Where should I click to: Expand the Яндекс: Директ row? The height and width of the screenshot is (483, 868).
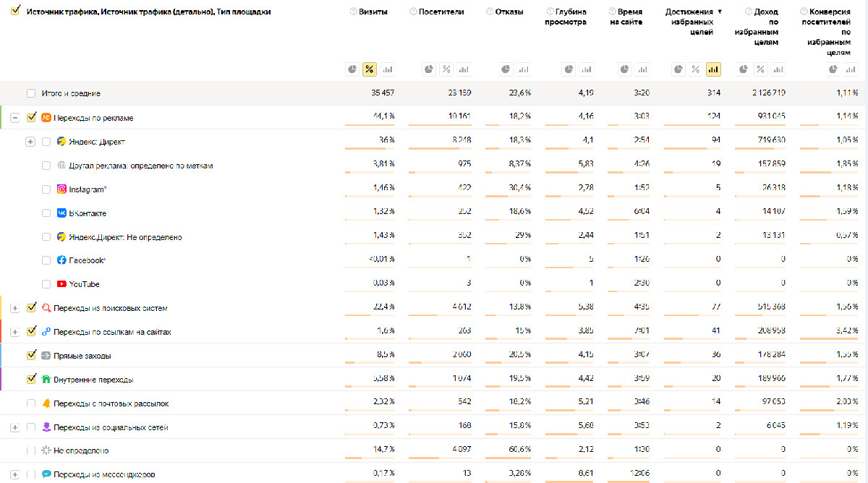(x=30, y=142)
